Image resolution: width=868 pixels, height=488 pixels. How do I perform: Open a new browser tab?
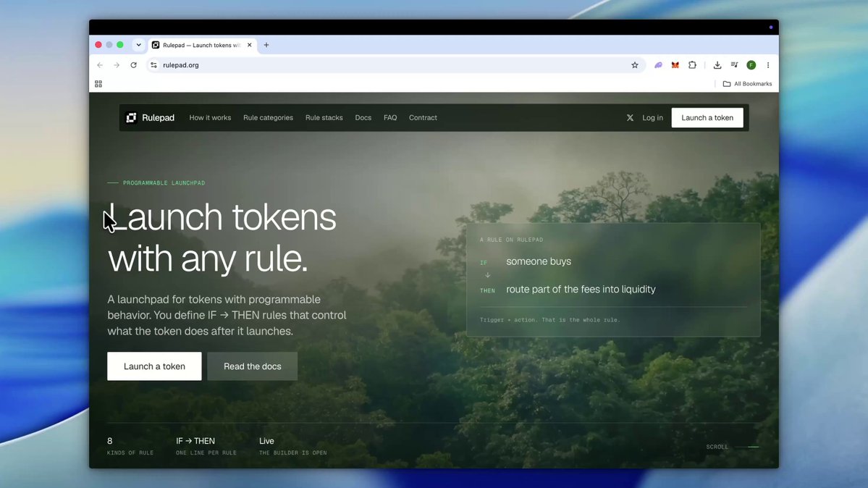[x=266, y=45]
